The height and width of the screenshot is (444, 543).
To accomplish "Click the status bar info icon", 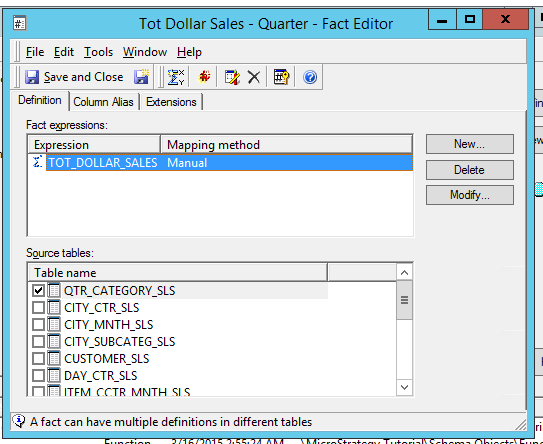I will tap(19, 421).
